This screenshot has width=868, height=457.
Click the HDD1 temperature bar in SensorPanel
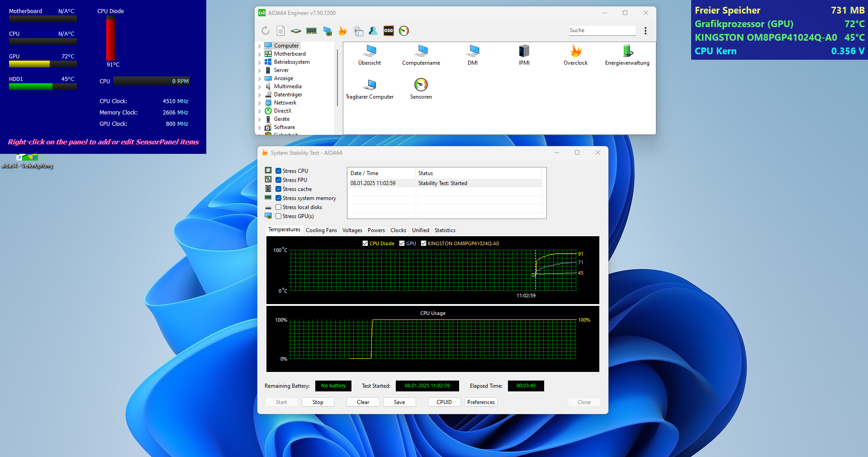[43, 87]
